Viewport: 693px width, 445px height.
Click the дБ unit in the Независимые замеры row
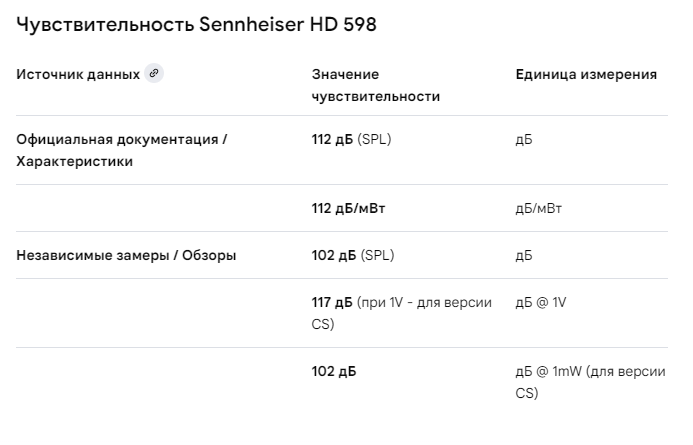coord(524,255)
